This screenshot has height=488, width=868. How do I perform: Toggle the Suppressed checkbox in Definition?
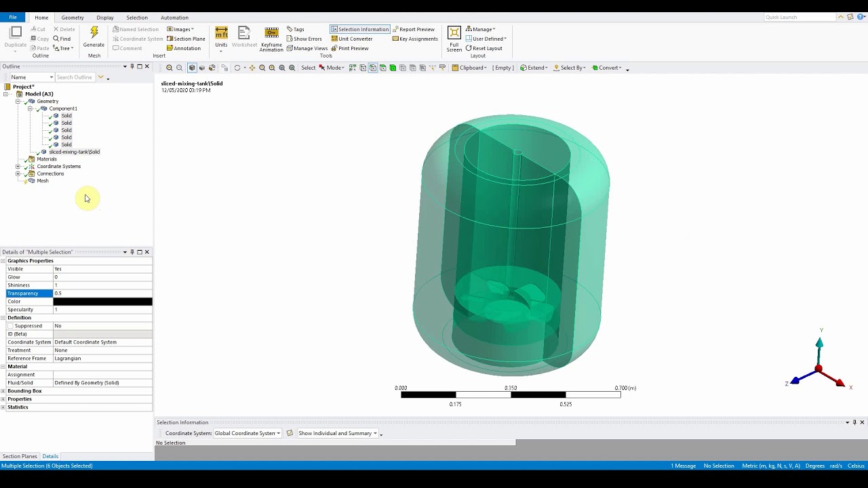pos(10,326)
